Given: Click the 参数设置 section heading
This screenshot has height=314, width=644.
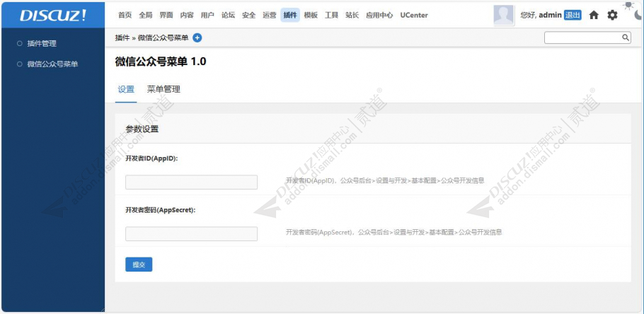Looking at the screenshot, I should [142, 129].
